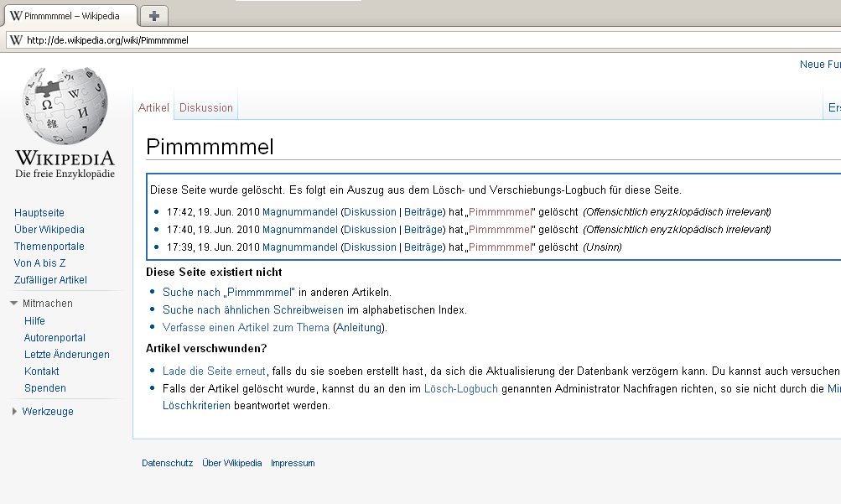This screenshot has height=504, width=841.
Task: Switch to the Diskussion tab
Action: point(206,108)
